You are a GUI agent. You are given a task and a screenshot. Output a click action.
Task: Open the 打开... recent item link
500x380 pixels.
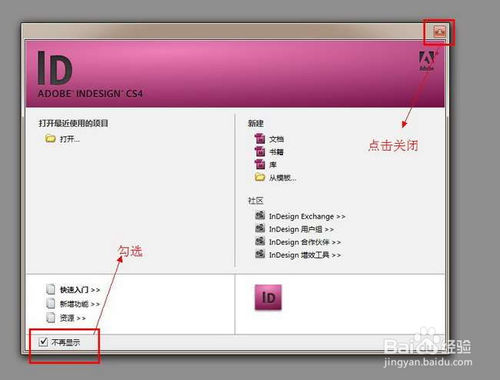point(70,139)
